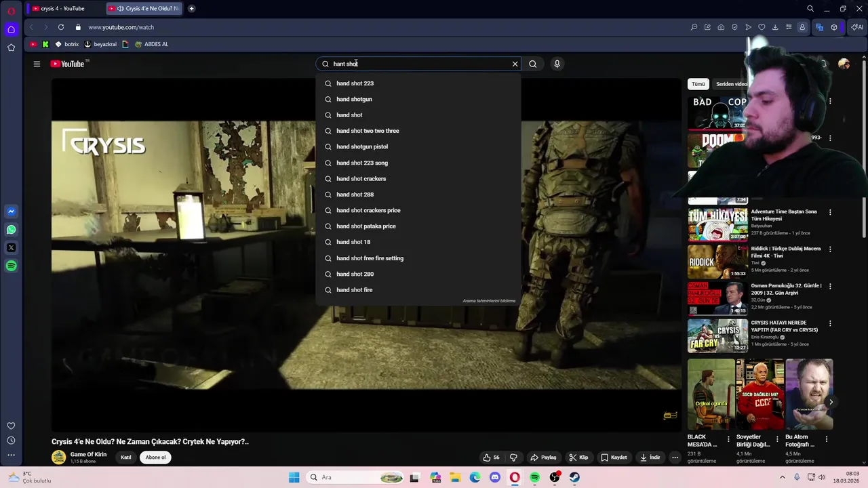This screenshot has width=868, height=488.
Task: Choose suggestion 'hand shot 223 song'
Action: pyautogui.click(x=418, y=163)
